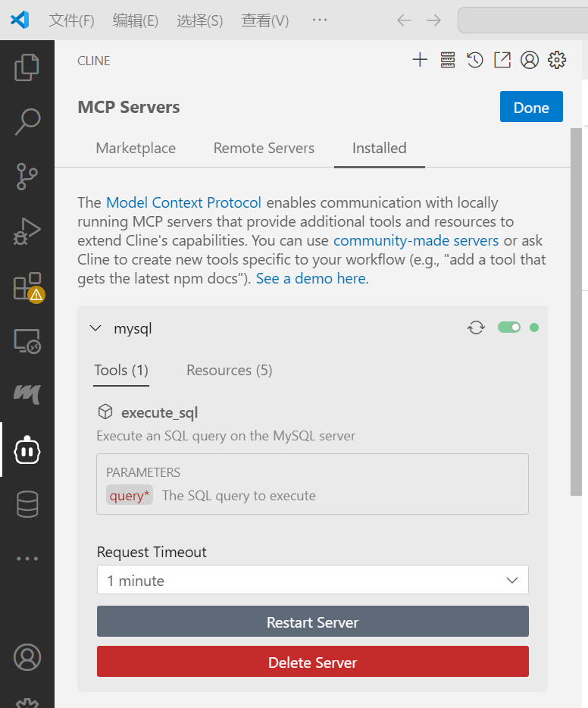Click the red Delete Server button
Viewport: 588px width, 708px height.
(313, 662)
